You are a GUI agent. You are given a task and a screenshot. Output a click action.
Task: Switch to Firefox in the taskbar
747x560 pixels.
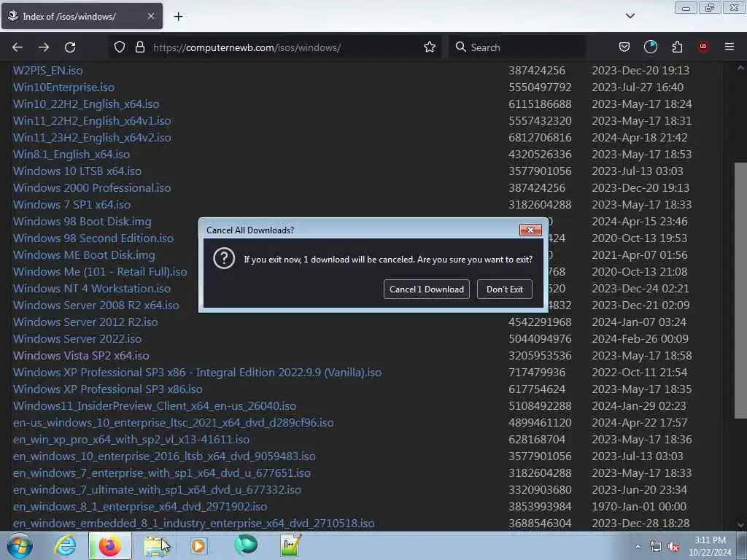[110, 545]
